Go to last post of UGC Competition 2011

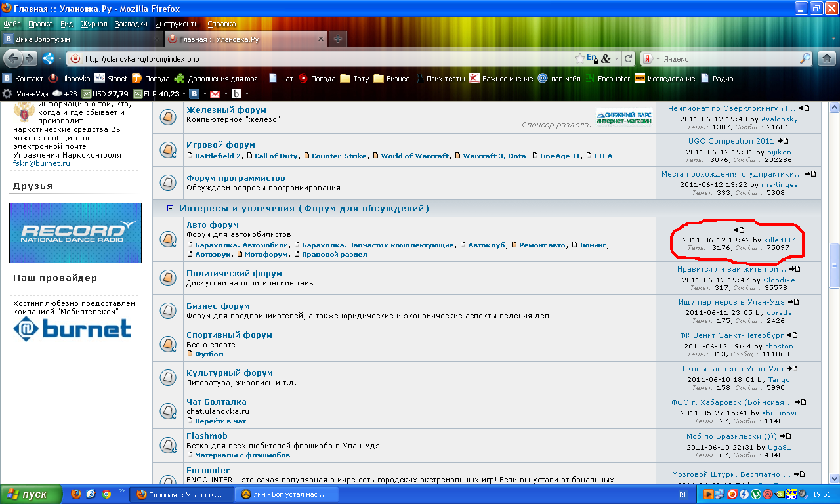point(783,141)
